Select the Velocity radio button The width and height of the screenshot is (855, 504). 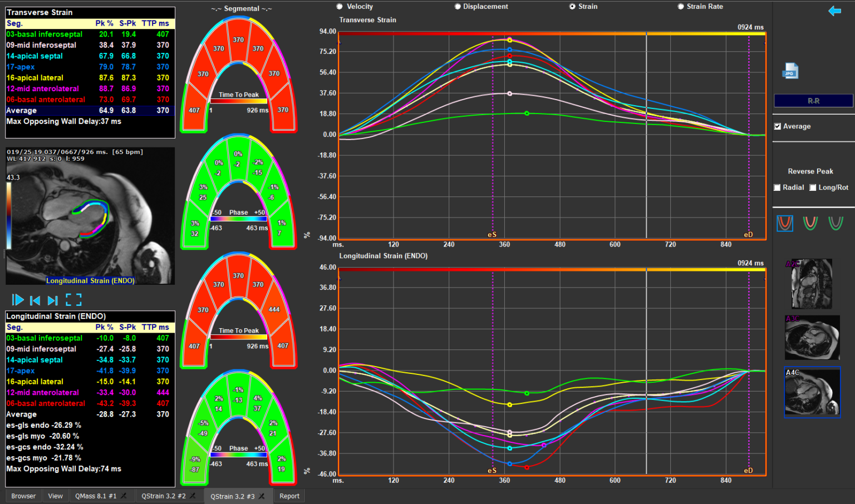340,7
